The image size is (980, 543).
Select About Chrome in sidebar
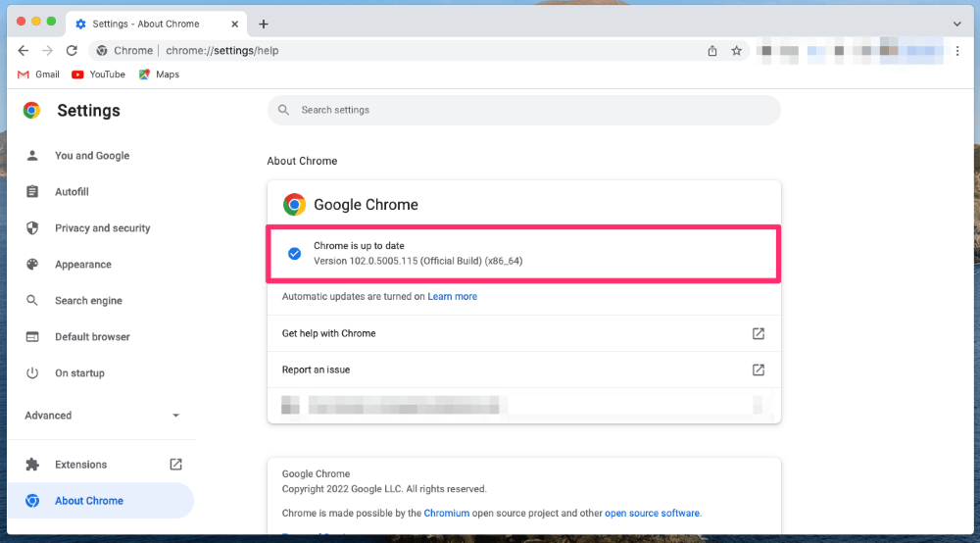pyautogui.click(x=101, y=501)
